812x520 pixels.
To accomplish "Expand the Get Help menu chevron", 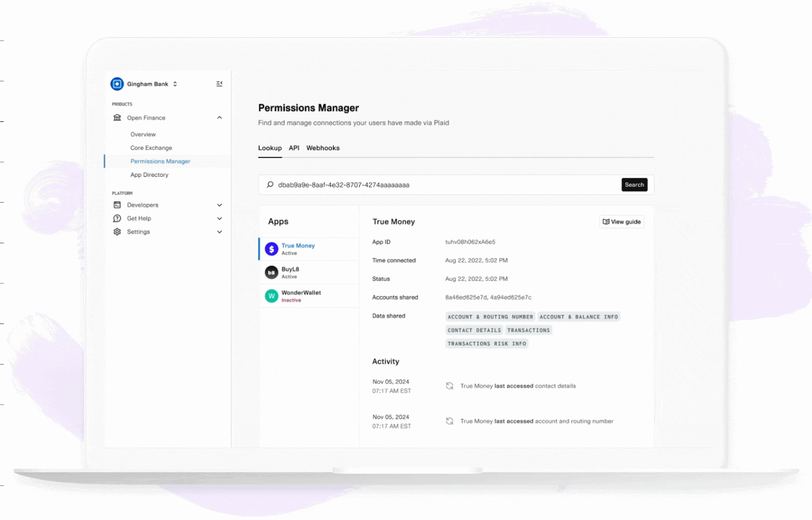I will pos(219,218).
